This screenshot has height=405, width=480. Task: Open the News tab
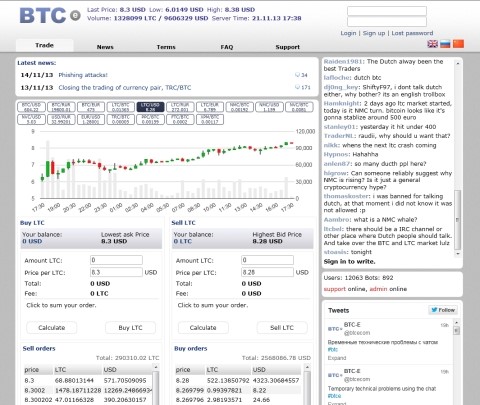(105, 47)
